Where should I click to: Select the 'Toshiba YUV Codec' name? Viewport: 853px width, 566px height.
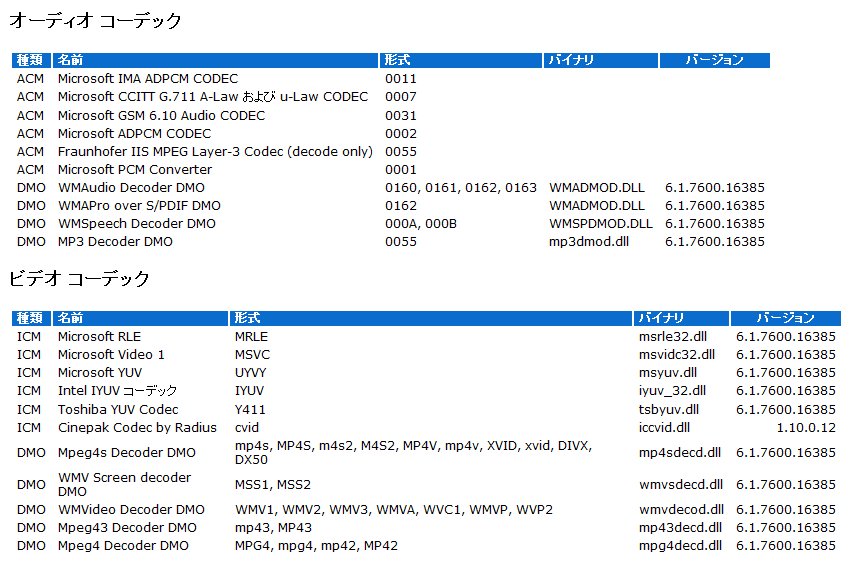[x=118, y=409]
